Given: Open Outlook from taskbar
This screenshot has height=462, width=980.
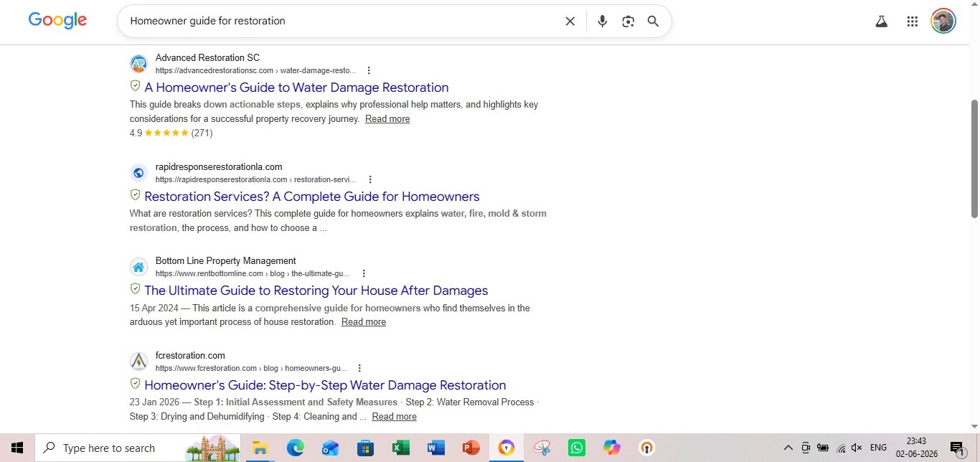Looking at the screenshot, I should coord(330,448).
